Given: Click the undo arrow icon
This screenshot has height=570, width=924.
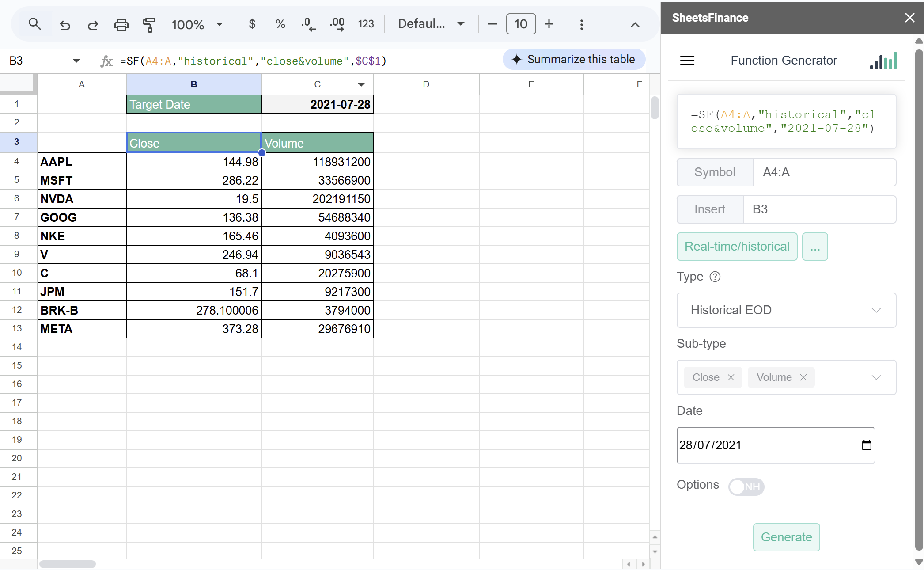Looking at the screenshot, I should pyautogui.click(x=65, y=25).
